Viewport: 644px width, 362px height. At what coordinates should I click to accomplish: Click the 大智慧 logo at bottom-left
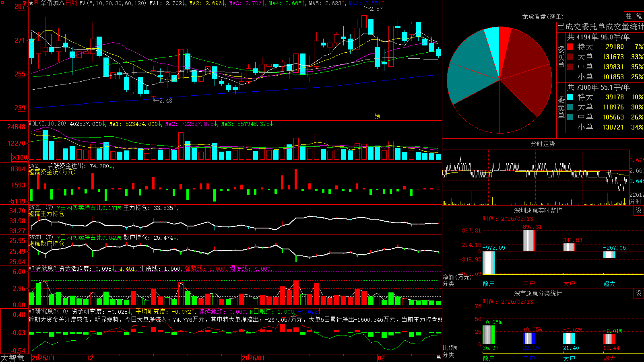click(x=12, y=358)
